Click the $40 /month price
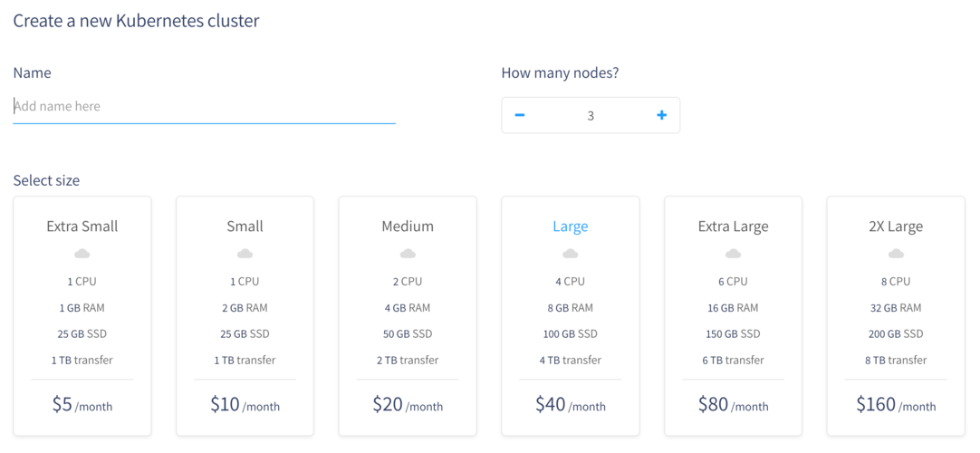 pos(570,405)
